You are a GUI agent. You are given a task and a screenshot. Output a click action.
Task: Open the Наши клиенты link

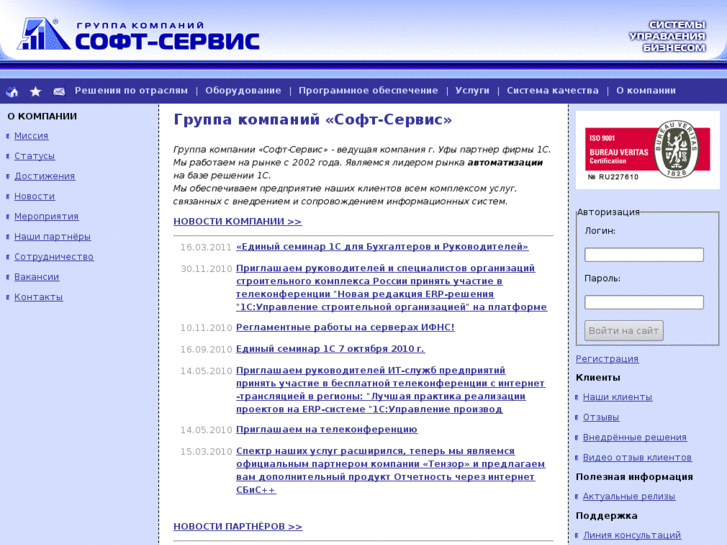coord(618,397)
